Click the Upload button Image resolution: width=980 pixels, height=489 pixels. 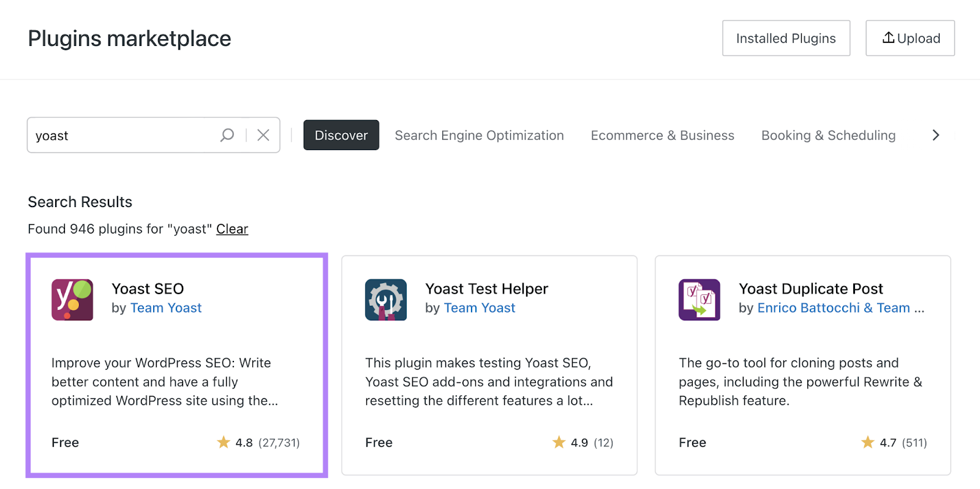pyautogui.click(x=910, y=38)
